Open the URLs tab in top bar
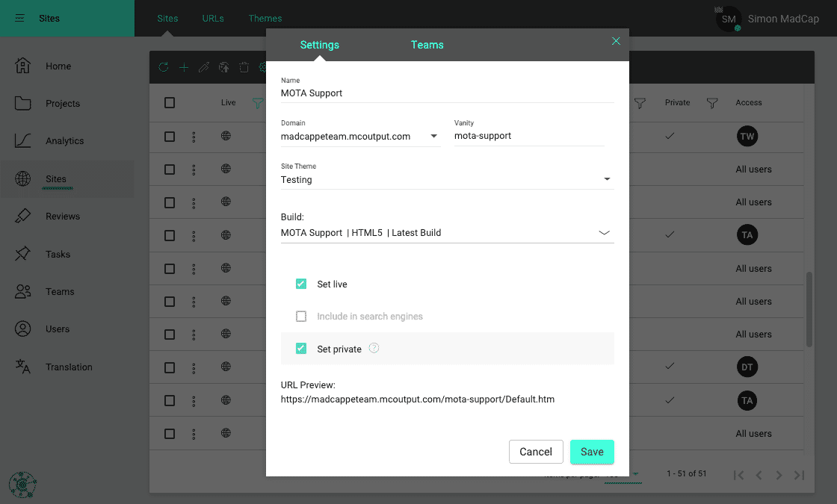The image size is (837, 504). [x=213, y=18]
